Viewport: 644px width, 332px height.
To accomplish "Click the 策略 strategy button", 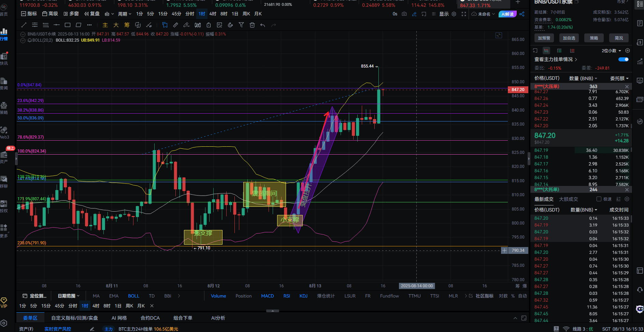I will point(594,38).
